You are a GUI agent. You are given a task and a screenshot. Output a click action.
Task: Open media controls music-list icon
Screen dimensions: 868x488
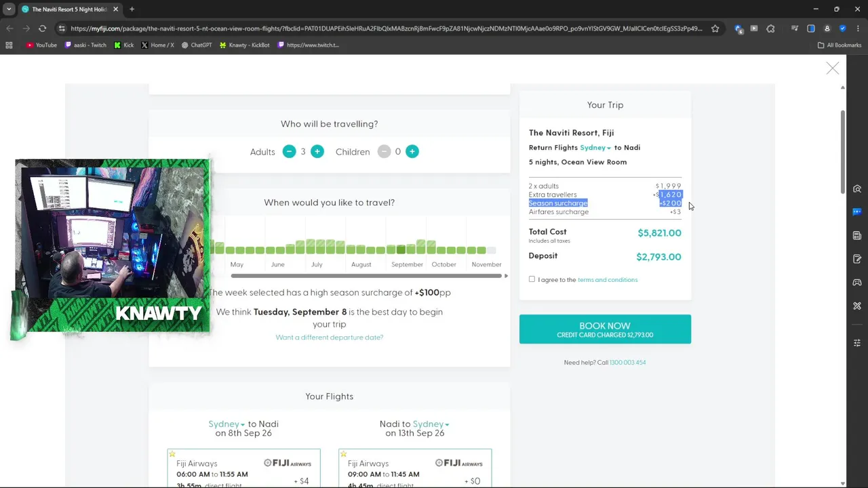[795, 28]
